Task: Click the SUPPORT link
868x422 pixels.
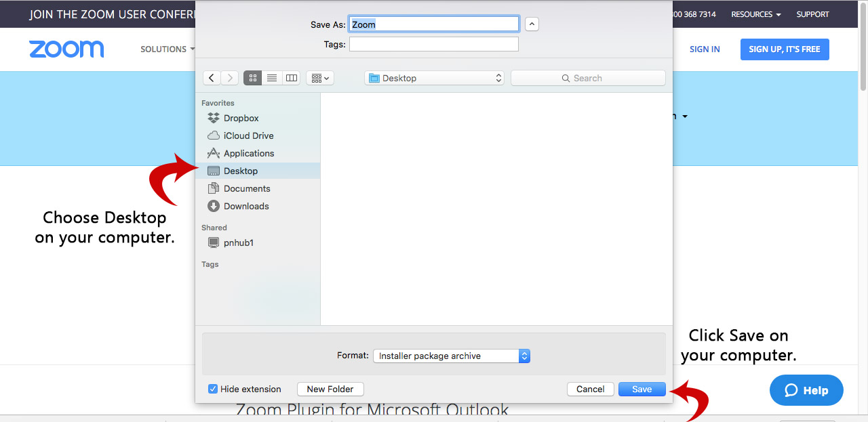Action: click(812, 14)
